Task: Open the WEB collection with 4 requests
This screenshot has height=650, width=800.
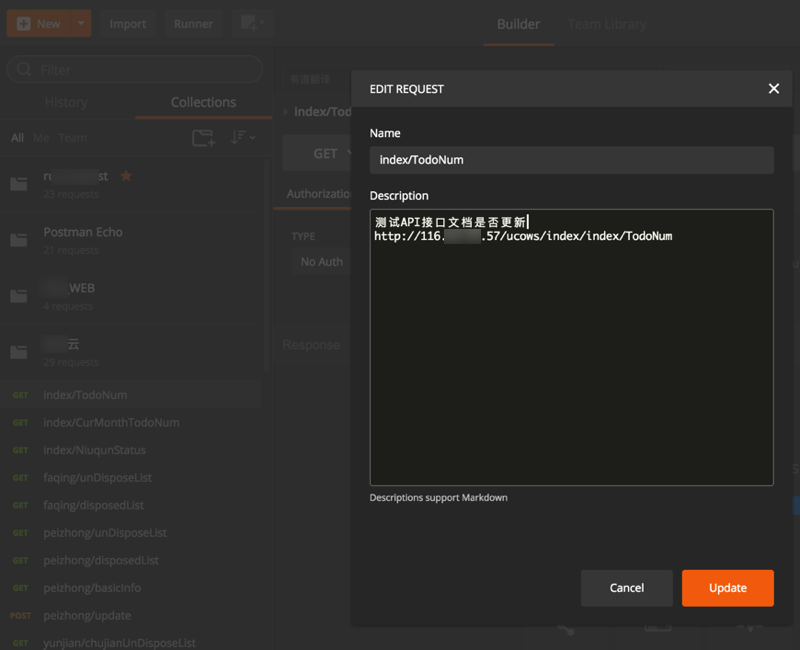Action: [131, 296]
